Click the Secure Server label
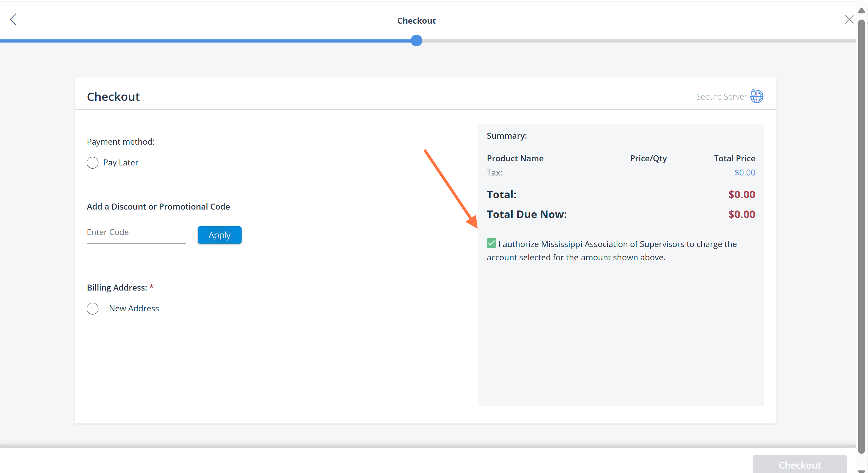The width and height of the screenshot is (868, 473). (721, 97)
